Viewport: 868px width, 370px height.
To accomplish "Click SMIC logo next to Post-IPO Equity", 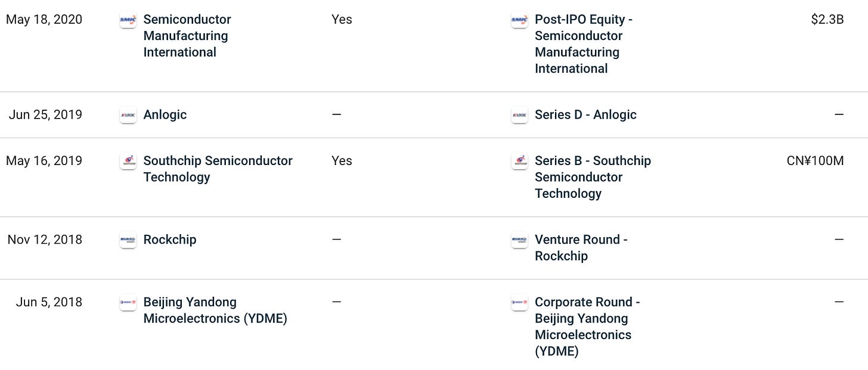I will coord(519,20).
